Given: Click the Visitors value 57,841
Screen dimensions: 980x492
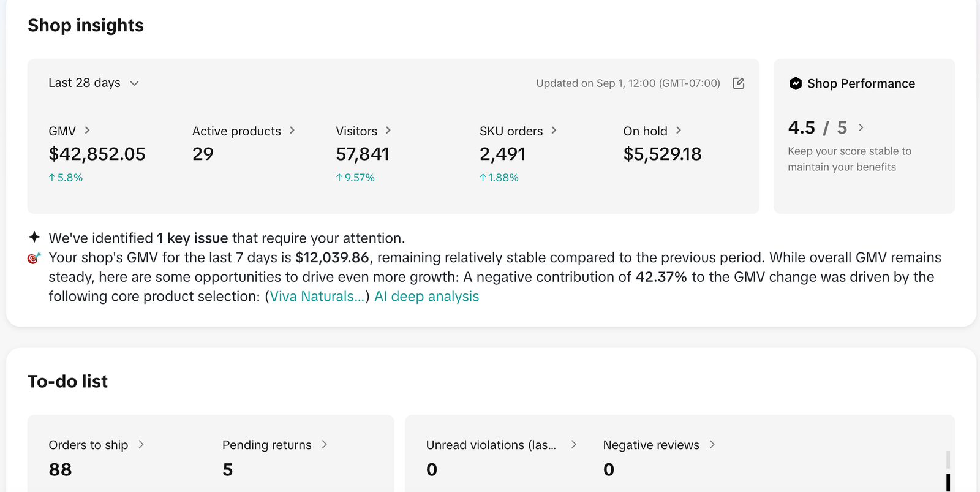Looking at the screenshot, I should point(363,154).
